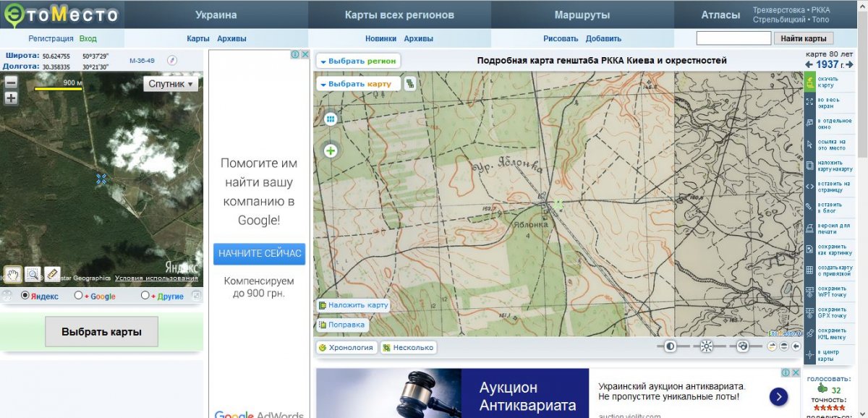The height and width of the screenshot is (418, 868).
Task: Open the blue grid layers icon
Action: click(331, 119)
